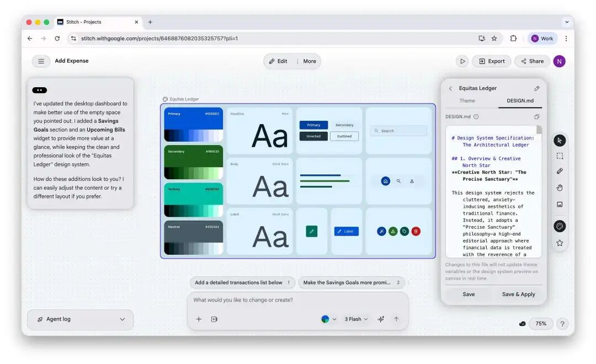Click the install app icon in address bar

click(x=482, y=39)
